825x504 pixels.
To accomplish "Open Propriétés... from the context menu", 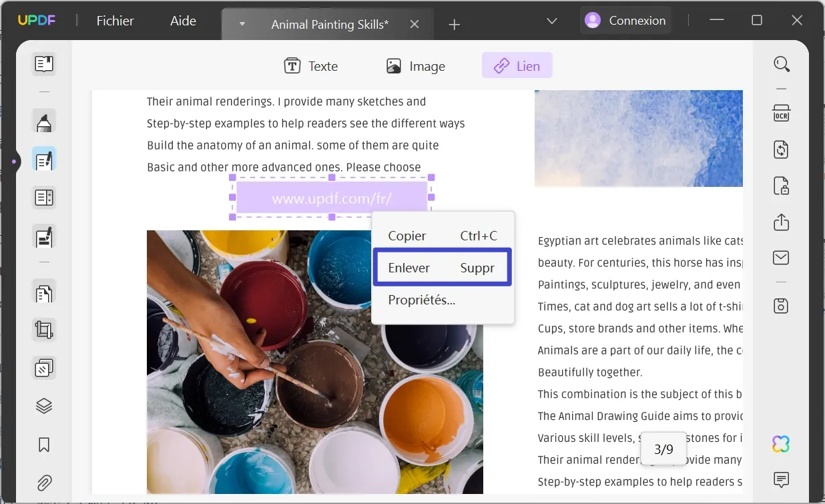I will pyautogui.click(x=443, y=300).
